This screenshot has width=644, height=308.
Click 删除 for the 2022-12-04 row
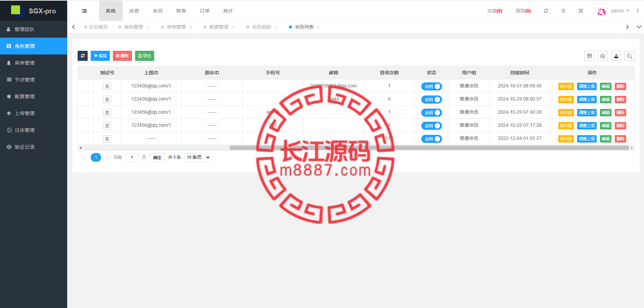(x=620, y=139)
